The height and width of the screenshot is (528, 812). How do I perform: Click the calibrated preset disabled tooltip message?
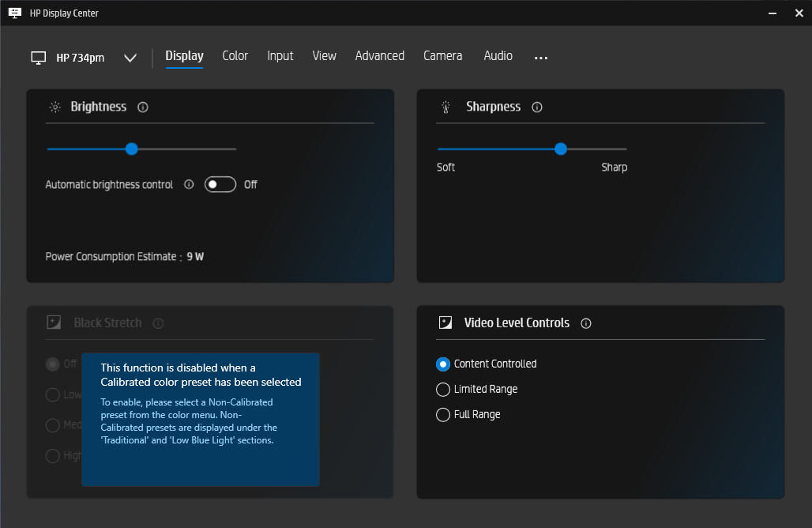point(201,420)
